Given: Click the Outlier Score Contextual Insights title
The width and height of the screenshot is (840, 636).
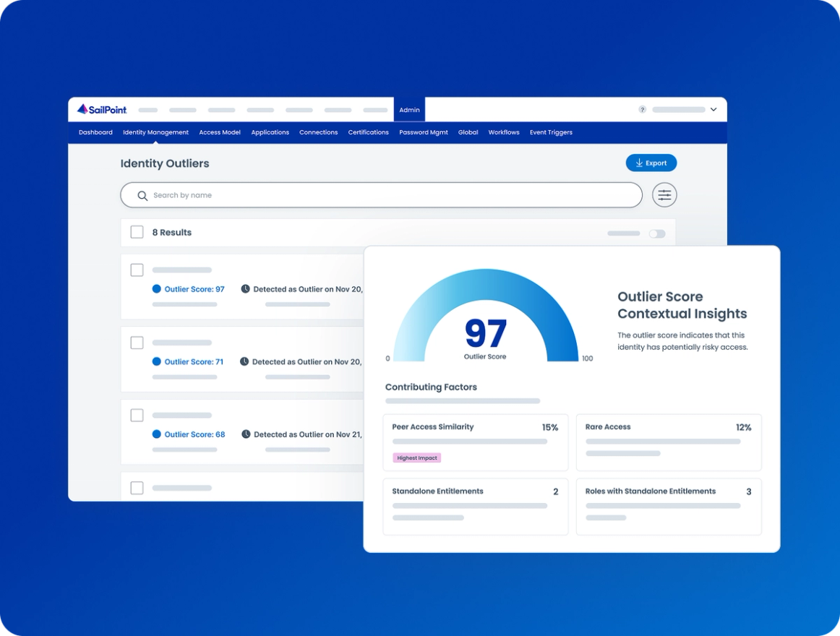Looking at the screenshot, I should (682, 305).
